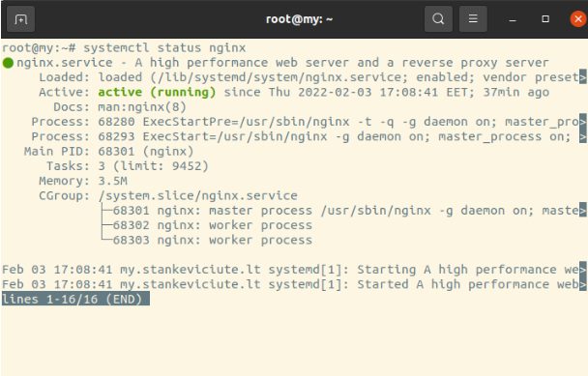Click the window title root@my: ~
588x376 pixels.
[299, 19]
